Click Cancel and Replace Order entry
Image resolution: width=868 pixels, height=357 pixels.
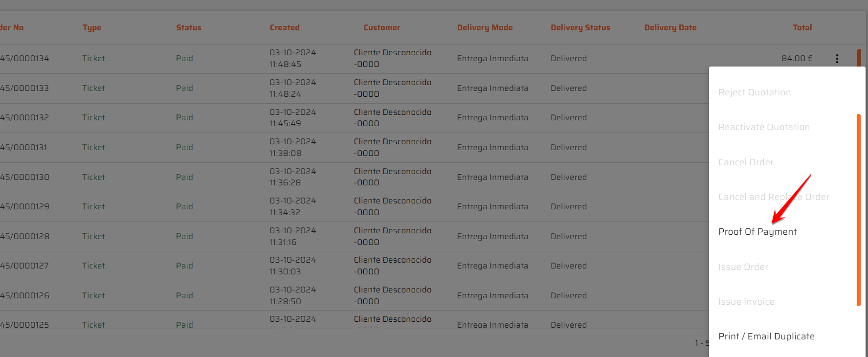[x=773, y=197]
